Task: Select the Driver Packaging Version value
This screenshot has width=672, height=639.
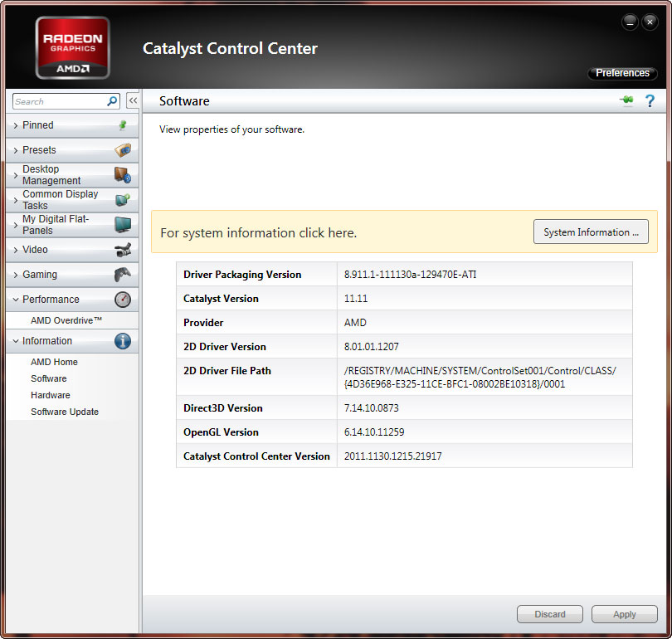Action: (x=410, y=275)
